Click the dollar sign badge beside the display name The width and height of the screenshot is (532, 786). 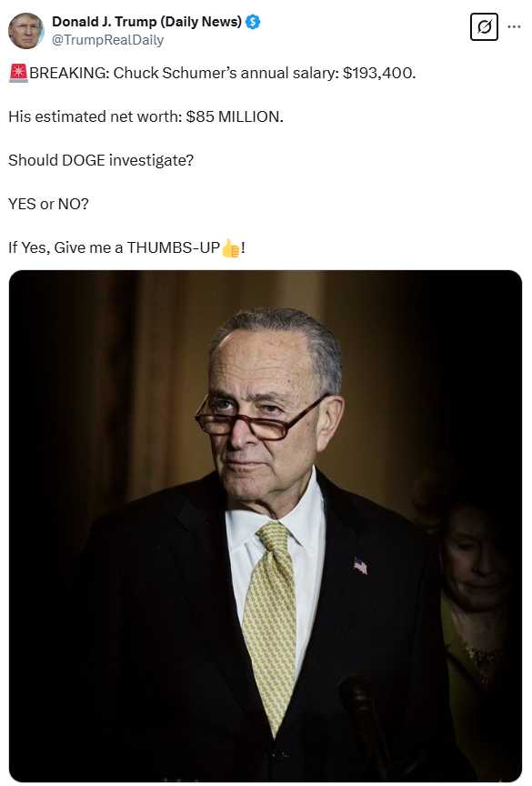pyautogui.click(x=251, y=22)
